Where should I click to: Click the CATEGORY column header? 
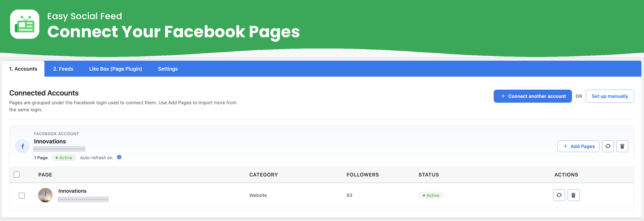[264, 175]
